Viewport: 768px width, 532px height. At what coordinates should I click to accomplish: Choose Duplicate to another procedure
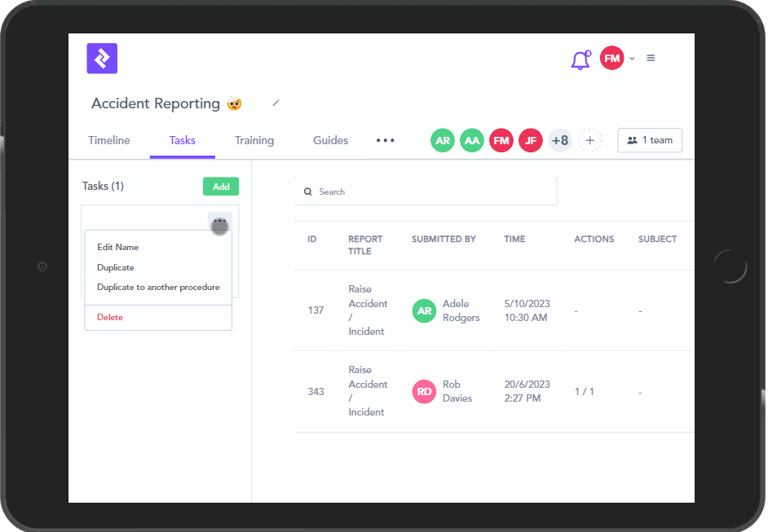click(x=158, y=287)
